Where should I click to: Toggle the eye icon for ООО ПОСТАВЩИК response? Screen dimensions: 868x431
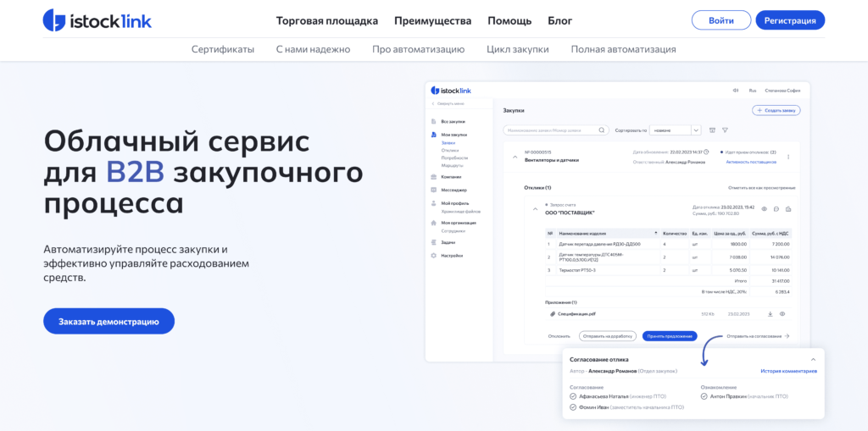pos(764,209)
